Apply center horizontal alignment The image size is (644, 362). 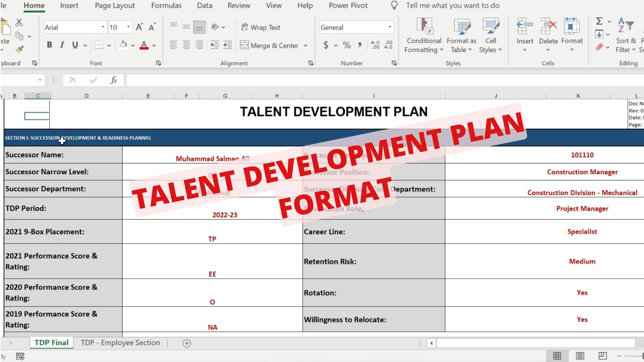(x=187, y=45)
